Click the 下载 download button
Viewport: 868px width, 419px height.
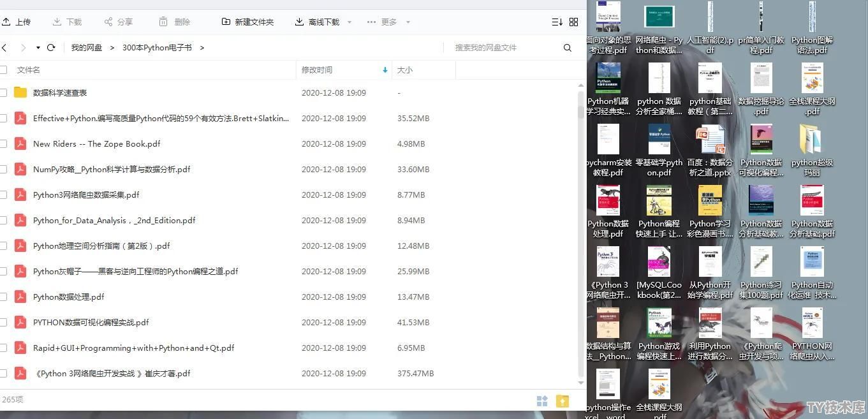pos(67,22)
